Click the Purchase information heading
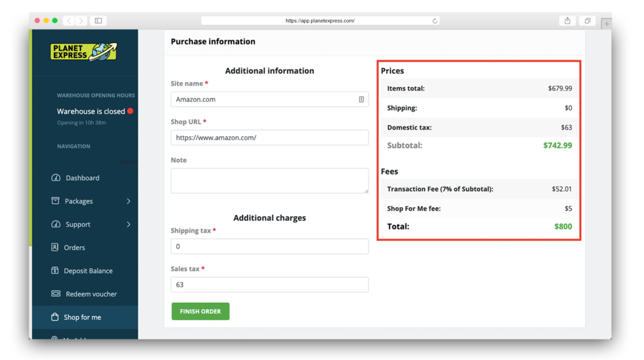The image size is (644, 360). click(x=213, y=41)
